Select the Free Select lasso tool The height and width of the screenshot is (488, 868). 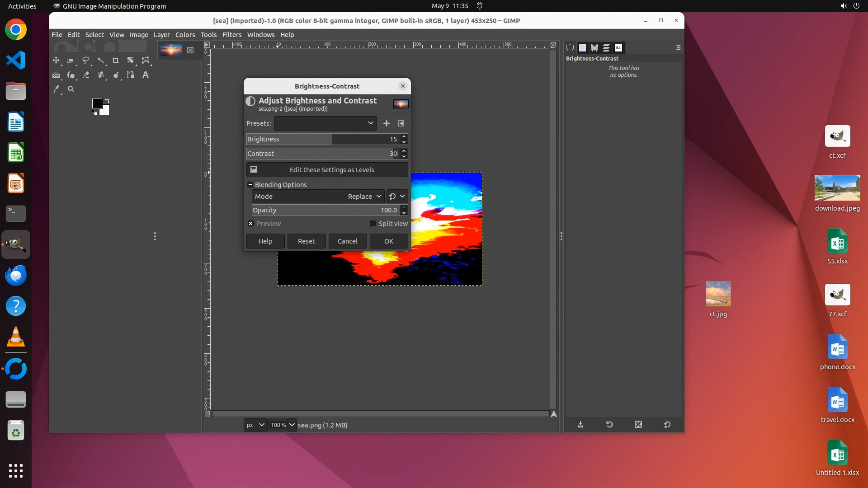coord(86,60)
